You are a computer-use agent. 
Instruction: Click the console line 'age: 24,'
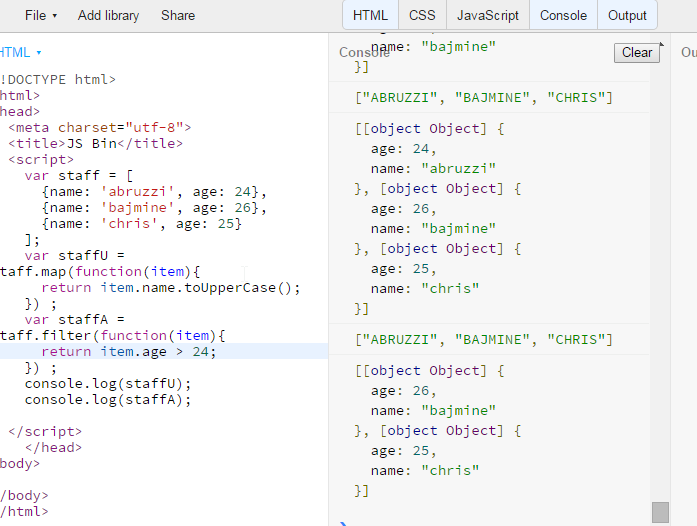coord(404,149)
